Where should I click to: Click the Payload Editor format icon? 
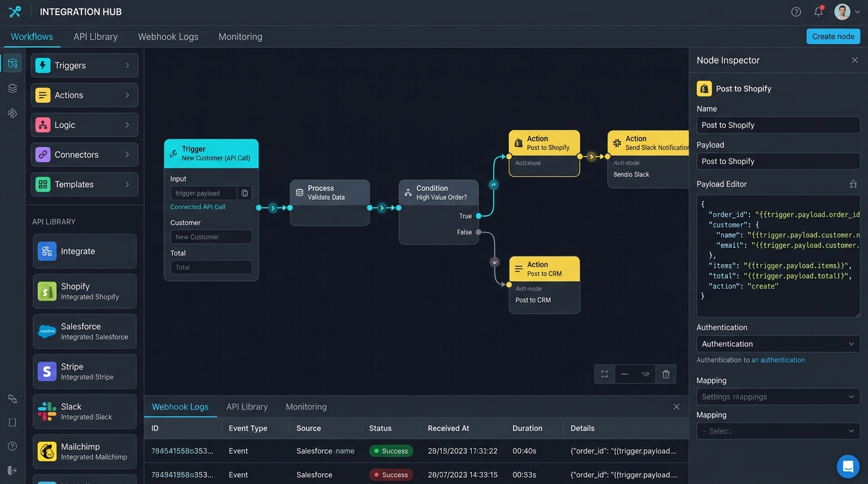coord(853,184)
